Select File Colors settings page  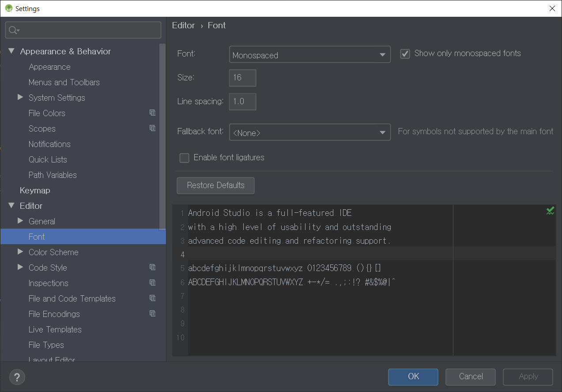[47, 113]
